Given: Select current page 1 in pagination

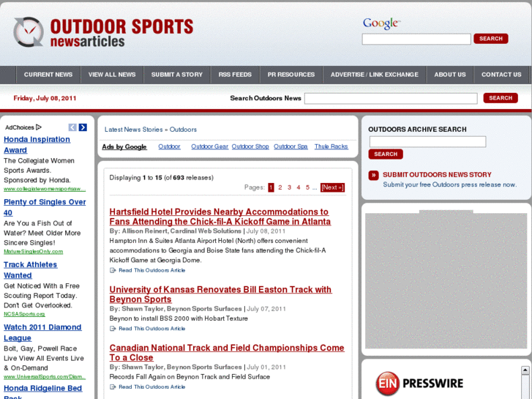Looking at the screenshot, I should coord(271,187).
